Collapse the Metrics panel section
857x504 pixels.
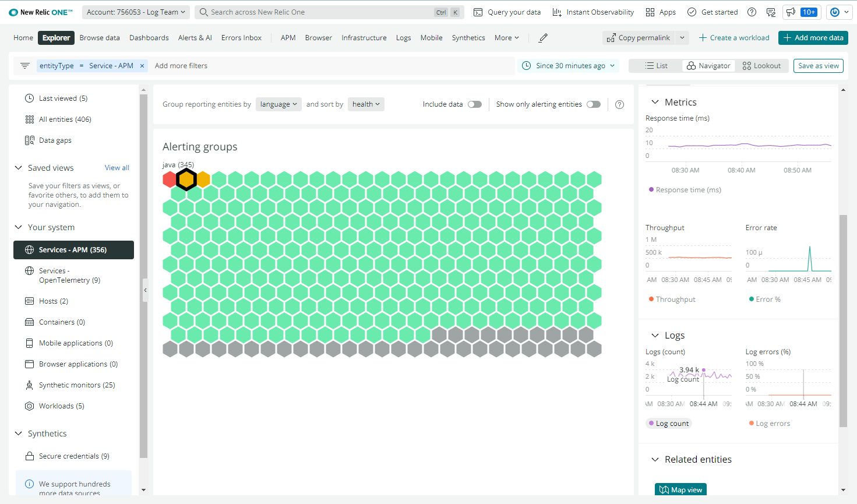click(655, 102)
